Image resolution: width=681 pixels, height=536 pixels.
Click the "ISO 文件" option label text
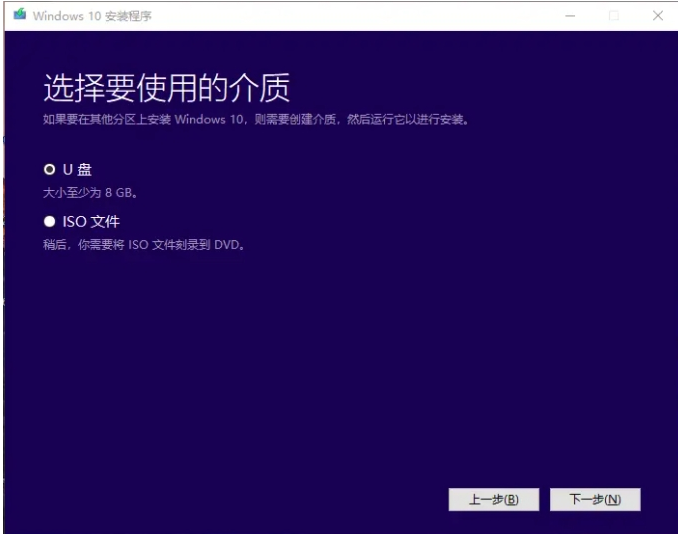(91, 221)
